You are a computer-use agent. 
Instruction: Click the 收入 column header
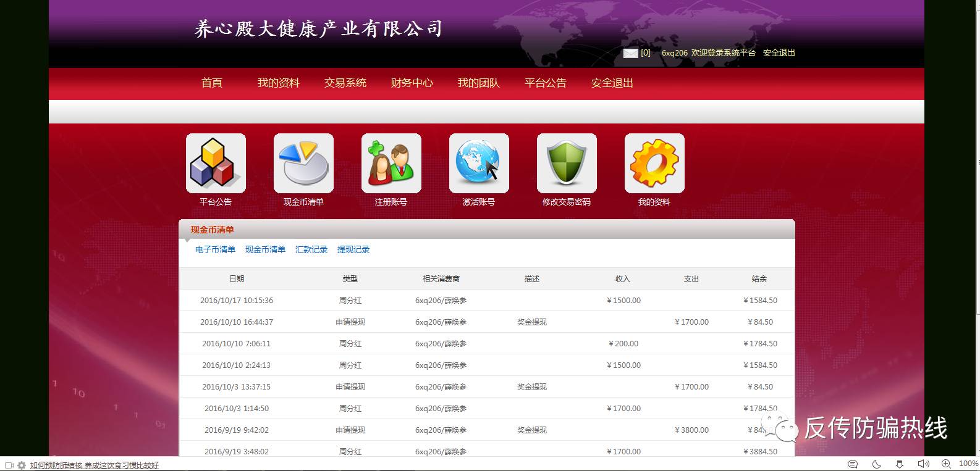click(x=623, y=279)
